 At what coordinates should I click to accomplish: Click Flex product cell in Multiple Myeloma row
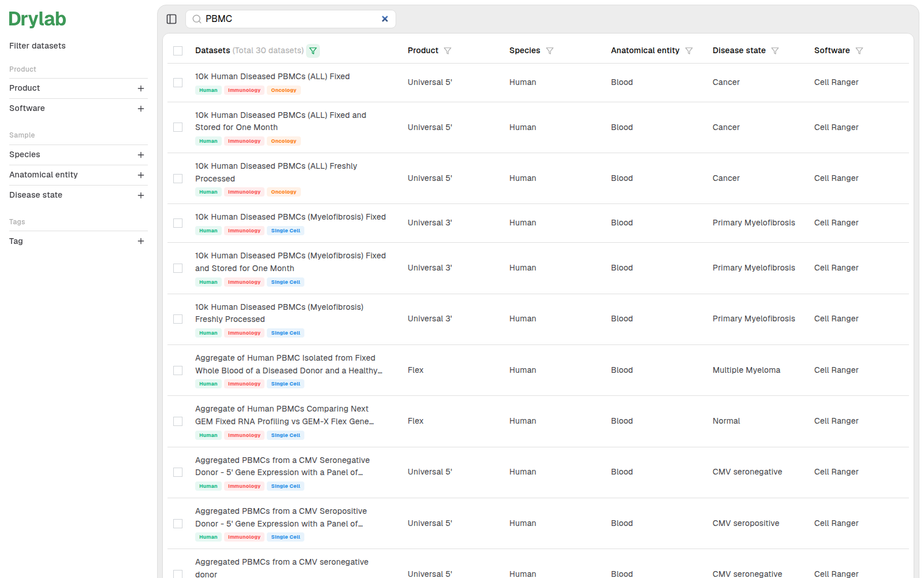click(415, 370)
